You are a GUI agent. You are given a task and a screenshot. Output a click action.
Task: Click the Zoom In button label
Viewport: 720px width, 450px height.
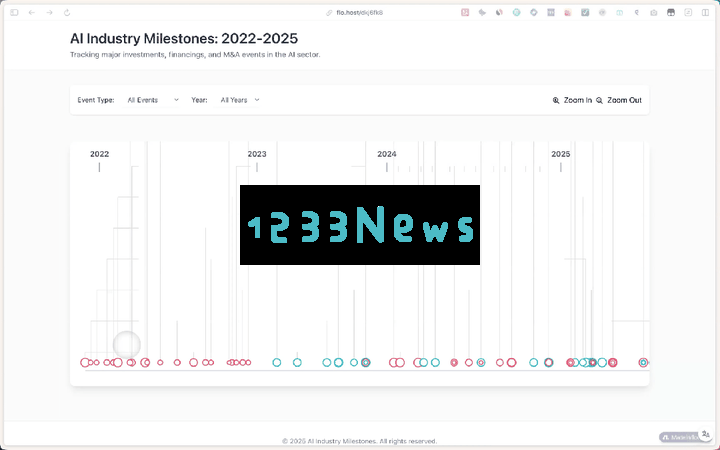[578, 100]
